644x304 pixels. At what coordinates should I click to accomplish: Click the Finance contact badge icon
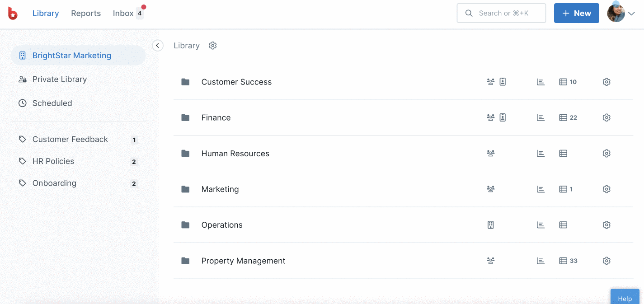click(x=503, y=117)
